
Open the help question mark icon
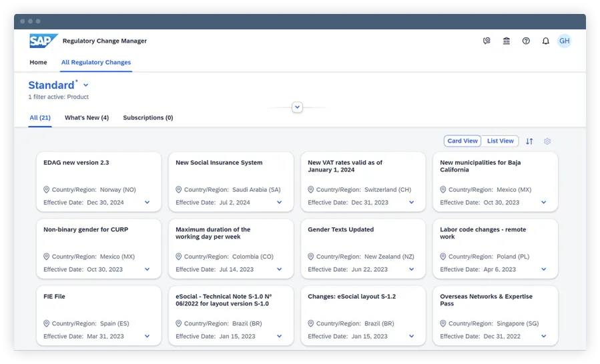coord(526,41)
